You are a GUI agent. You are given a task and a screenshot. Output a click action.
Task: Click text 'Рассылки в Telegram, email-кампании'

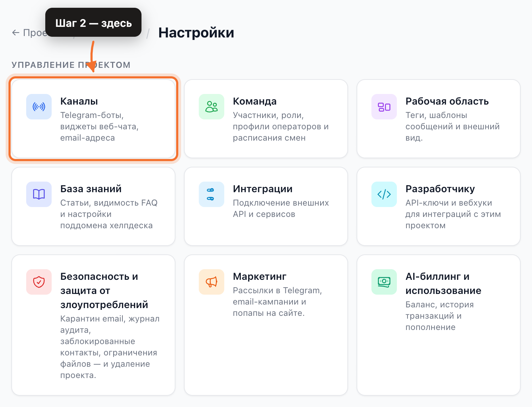pyautogui.click(x=277, y=296)
